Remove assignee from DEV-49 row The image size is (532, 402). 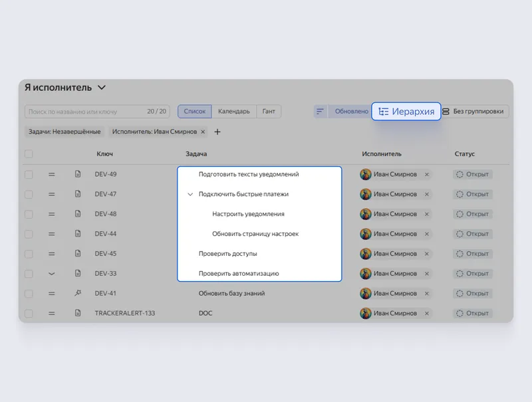[x=427, y=174]
